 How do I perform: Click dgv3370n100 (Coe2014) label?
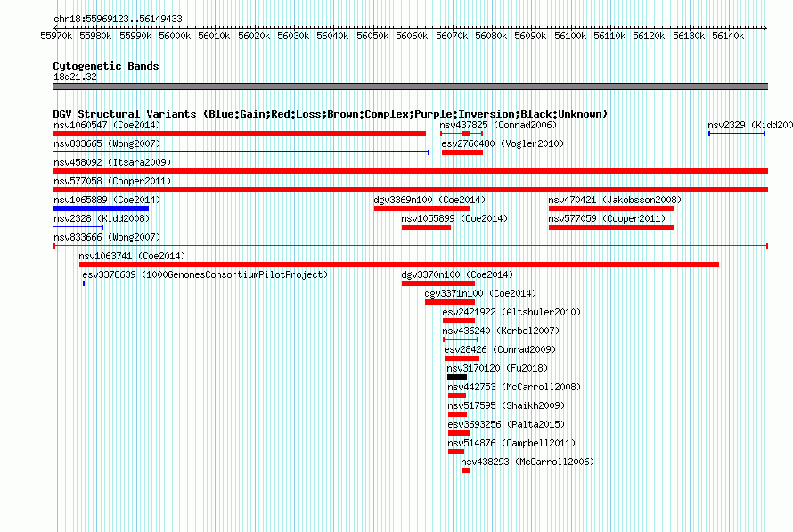457,274
